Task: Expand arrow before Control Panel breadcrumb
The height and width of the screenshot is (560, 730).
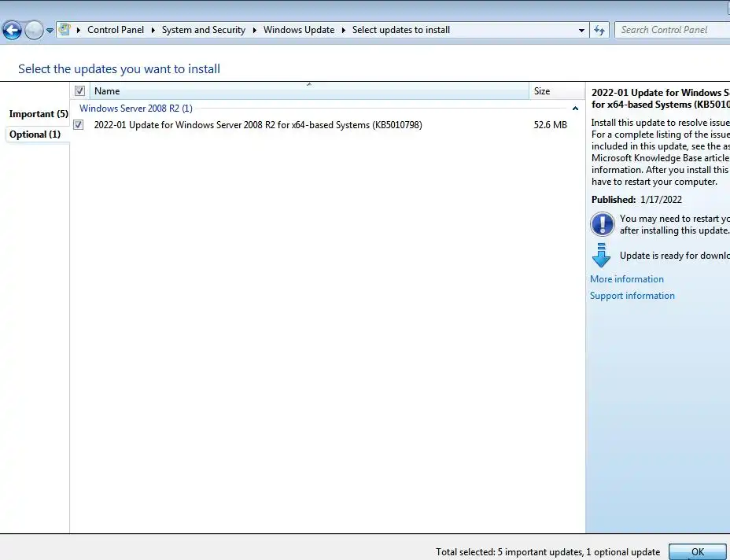Action: [x=78, y=30]
